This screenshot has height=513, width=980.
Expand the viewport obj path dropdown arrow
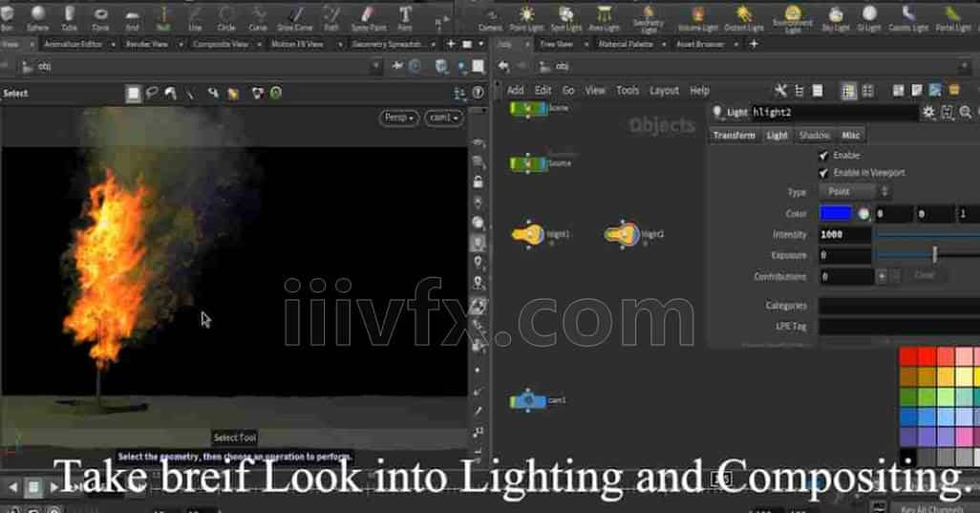click(375, 66)
